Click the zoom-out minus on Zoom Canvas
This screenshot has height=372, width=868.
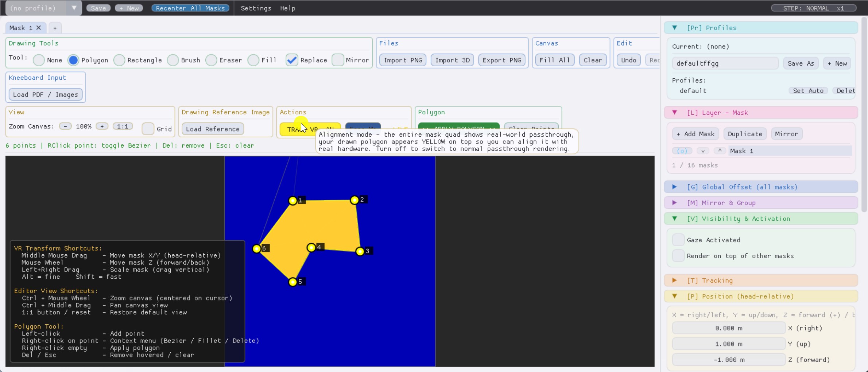65,126
